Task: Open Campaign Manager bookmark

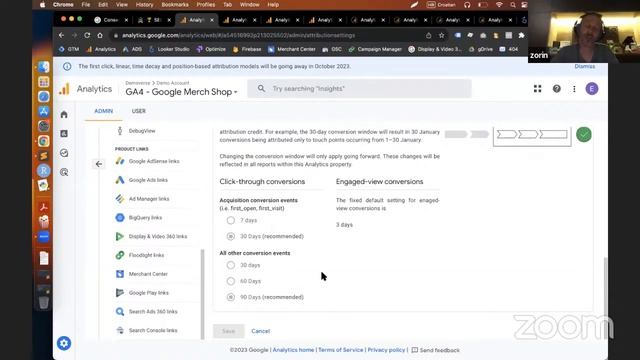Action: pos(375,49)
